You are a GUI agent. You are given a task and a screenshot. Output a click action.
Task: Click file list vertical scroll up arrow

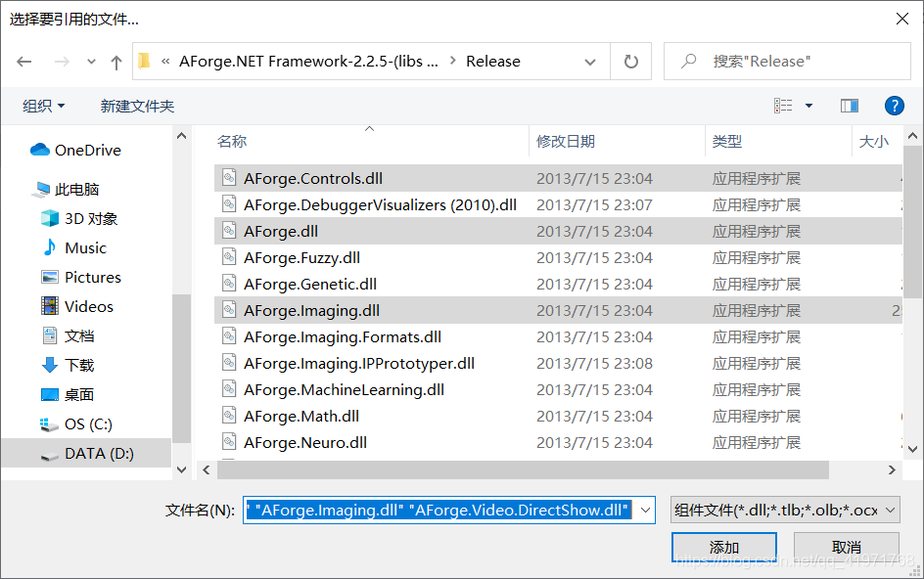(913, 136)
